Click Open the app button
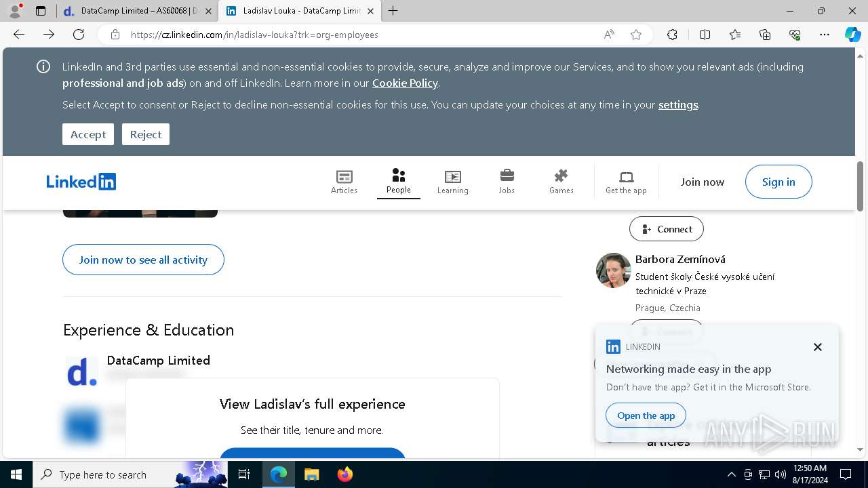Image resolution: width=868 pixels, height=488 pixels. point(646,415)
